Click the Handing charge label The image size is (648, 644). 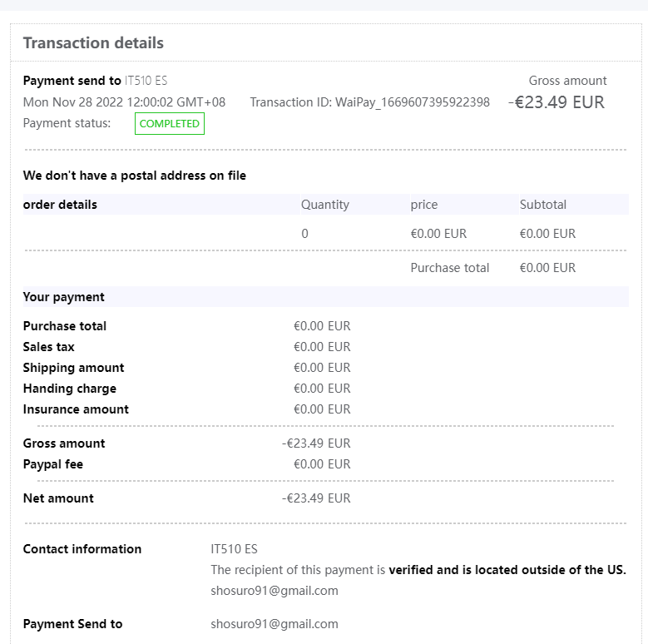pos(70,389)
